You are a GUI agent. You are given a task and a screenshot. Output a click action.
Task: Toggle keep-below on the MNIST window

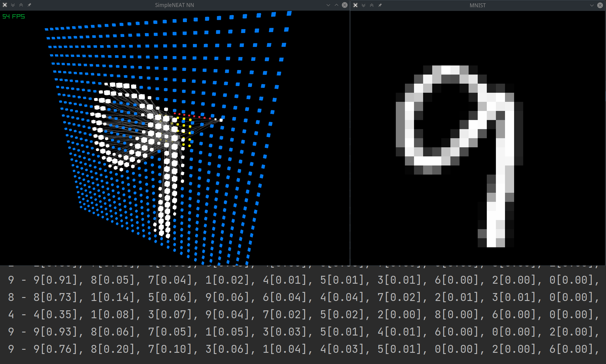tap(363, 5)
